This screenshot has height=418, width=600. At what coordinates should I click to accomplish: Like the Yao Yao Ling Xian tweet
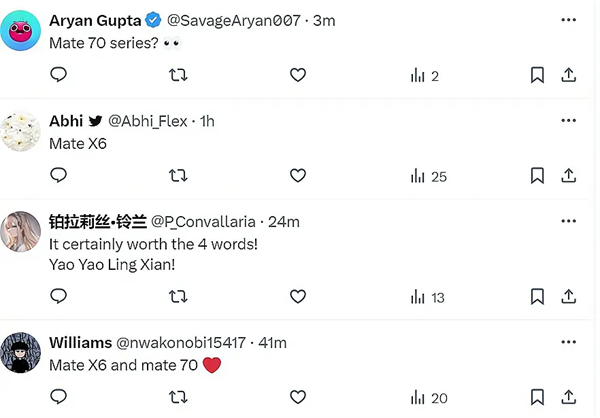point(298,297)
